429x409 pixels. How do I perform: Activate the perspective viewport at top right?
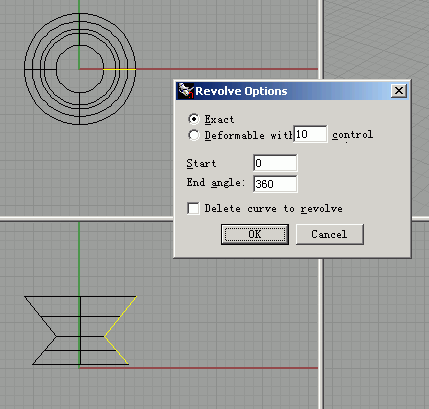[x=376, y=40]
